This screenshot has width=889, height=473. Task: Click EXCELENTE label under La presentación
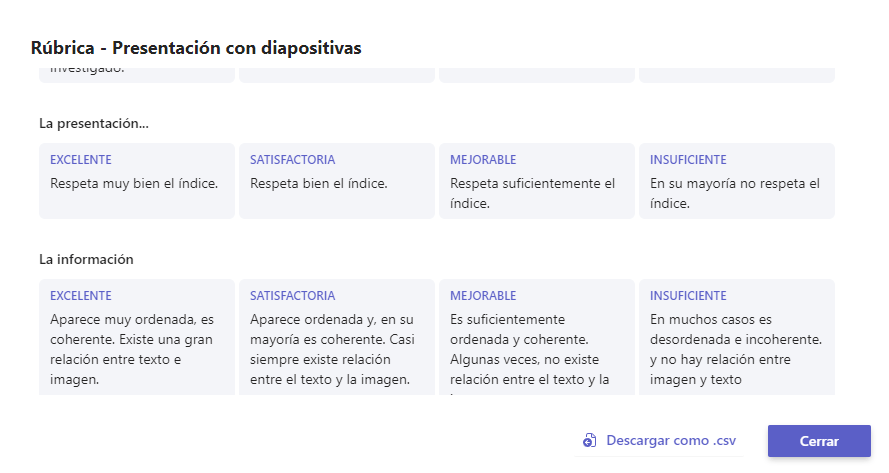click(x=81, y=160)
